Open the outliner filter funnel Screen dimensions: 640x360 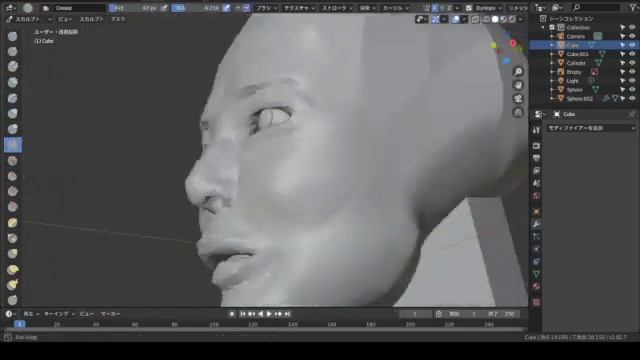tap(633, 7)
